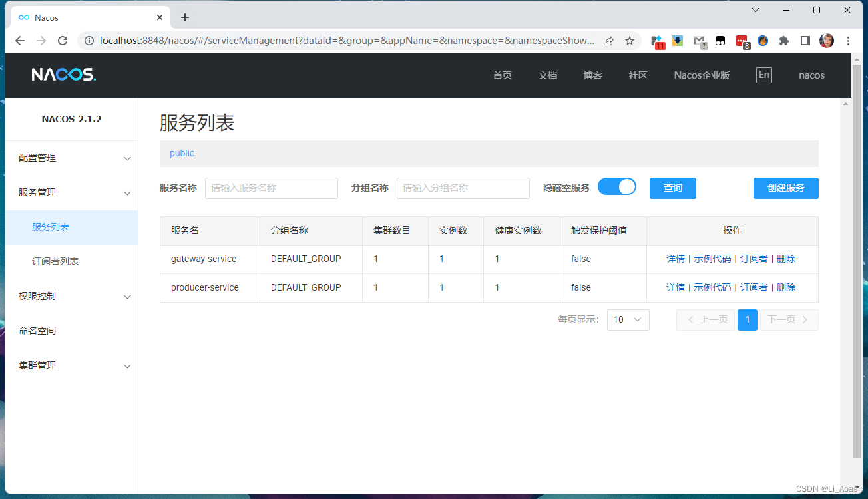Image resolution: width=868 pixels, height=499 pixels.
Task: Reload the page with the refresh icon
Action: (x=63, y=41)
